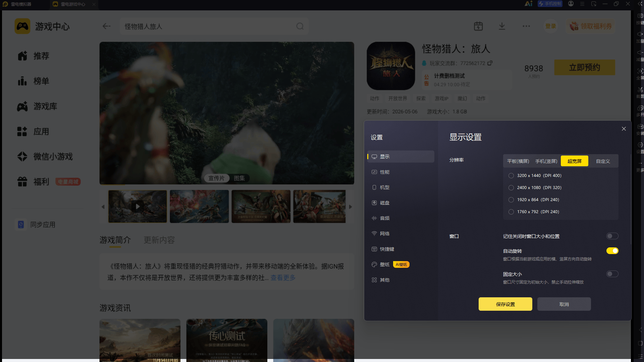The image size is (644, 362).
Task: Copy the player group number 772562172
Action: coord(490,63)
